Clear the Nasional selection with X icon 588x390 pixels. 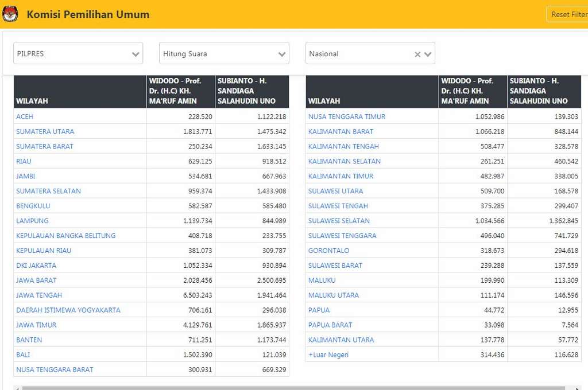pos(417,54)
